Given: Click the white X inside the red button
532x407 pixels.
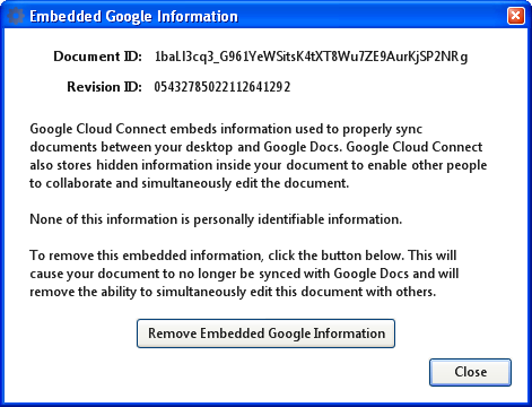Looking at the screenshot, I should click(x=516, y=16).
